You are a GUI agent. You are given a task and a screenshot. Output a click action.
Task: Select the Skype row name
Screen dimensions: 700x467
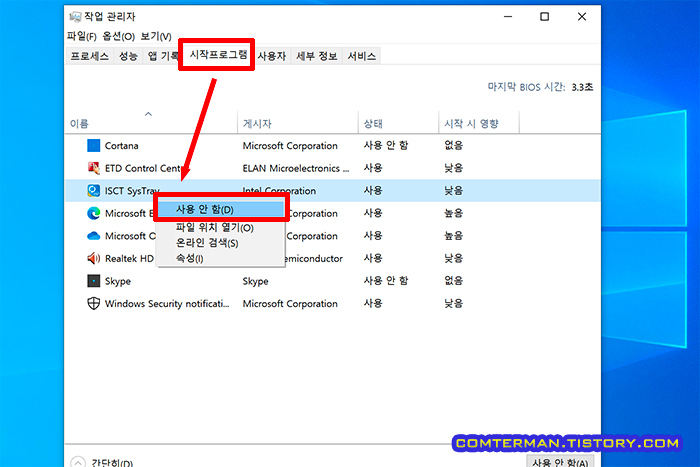click(118, 281)
